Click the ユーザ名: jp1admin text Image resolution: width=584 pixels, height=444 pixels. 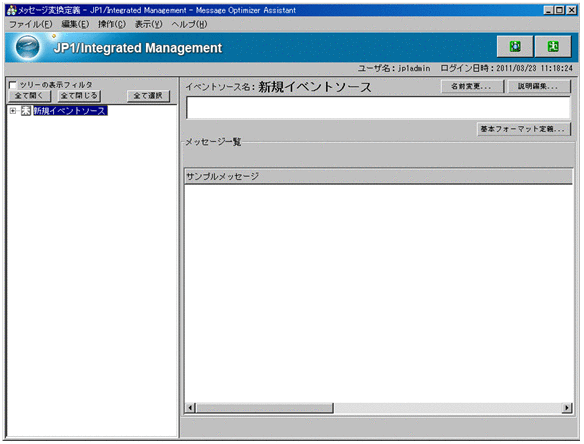394,69
